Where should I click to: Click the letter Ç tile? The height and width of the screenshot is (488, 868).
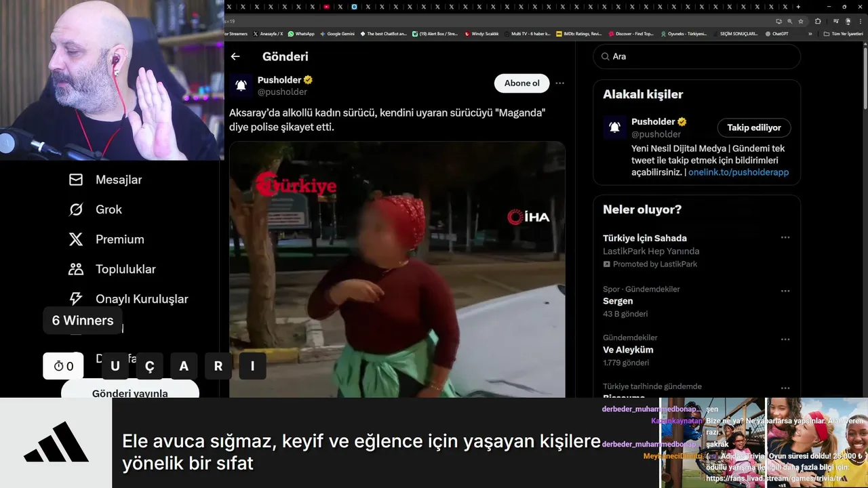pos(149,366)
